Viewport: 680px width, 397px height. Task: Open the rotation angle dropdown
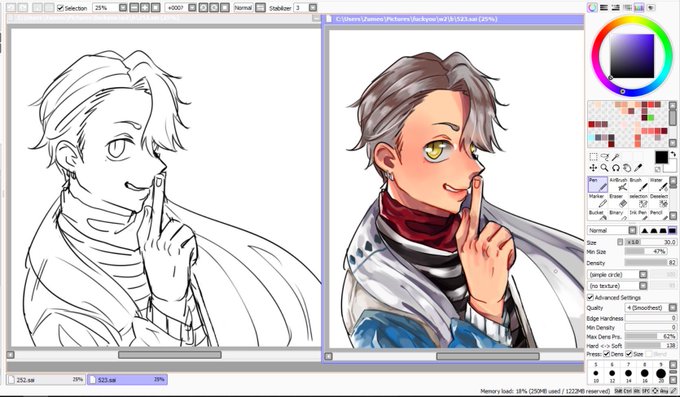click(x=192, y=8)
